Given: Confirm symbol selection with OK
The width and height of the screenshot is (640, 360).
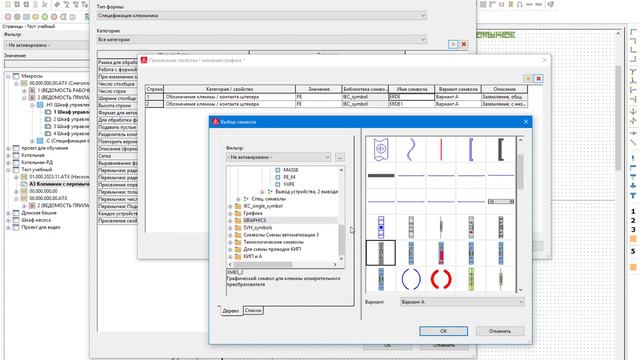Looking at the screenshot, I should [x=443, y=331].
